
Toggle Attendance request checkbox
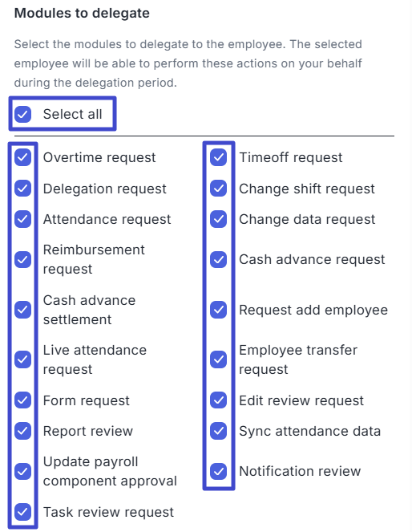click(22, 219)
